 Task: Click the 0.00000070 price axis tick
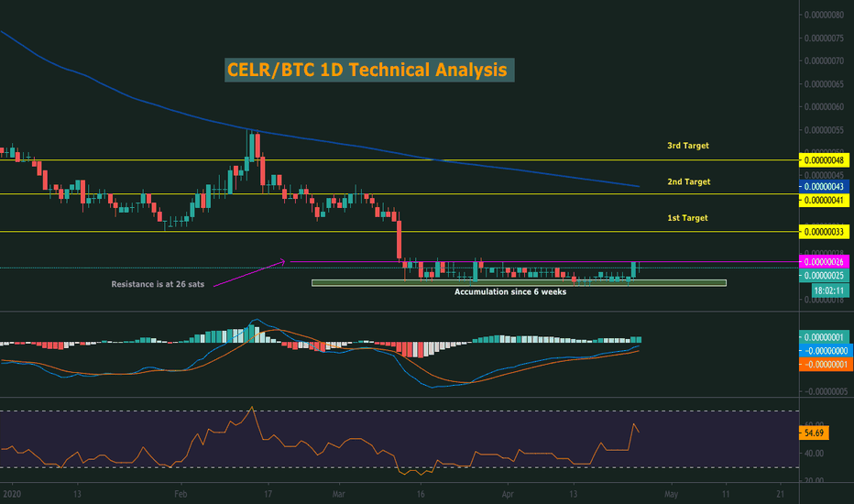pyautogui.click(x=824, y=61)
